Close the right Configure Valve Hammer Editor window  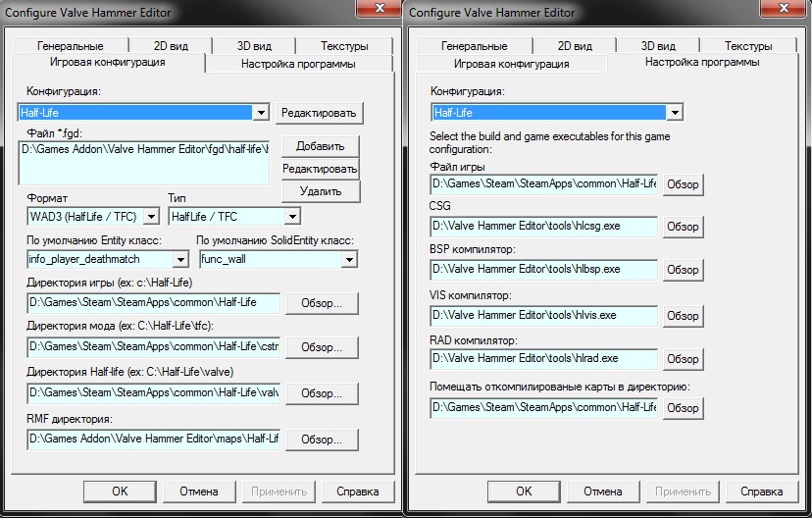[783, 7]
